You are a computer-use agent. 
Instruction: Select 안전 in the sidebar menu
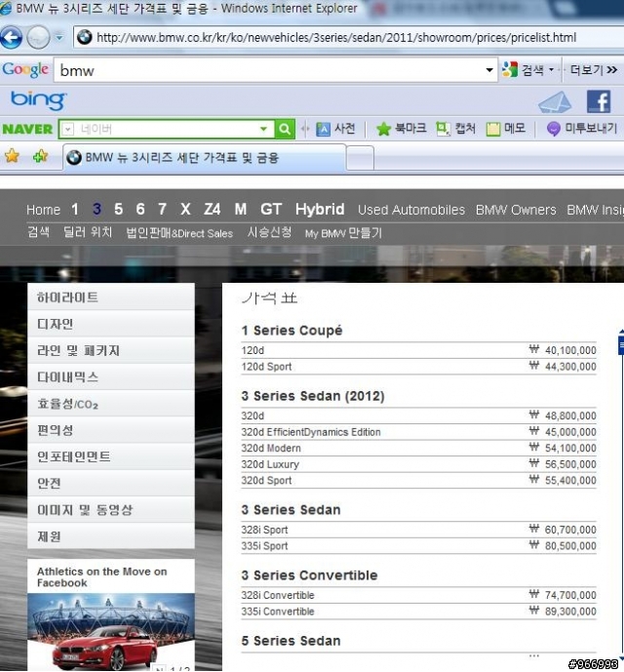111,483
